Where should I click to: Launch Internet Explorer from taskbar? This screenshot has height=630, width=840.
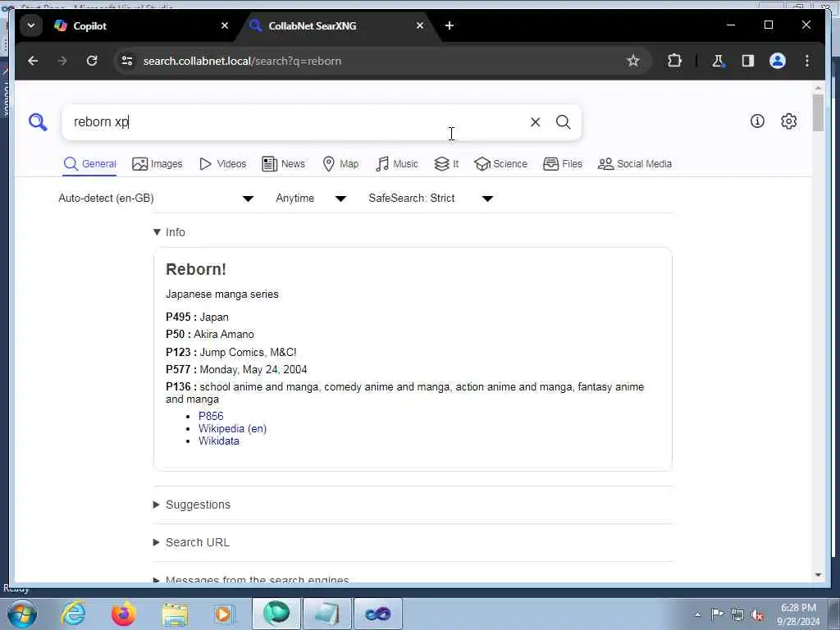(73, 614)
